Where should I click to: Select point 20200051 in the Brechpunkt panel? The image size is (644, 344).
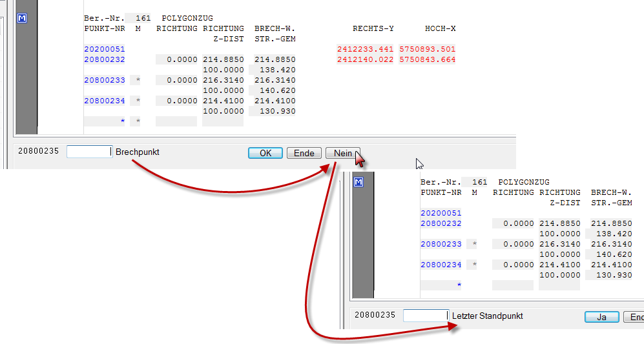[104, 49]
